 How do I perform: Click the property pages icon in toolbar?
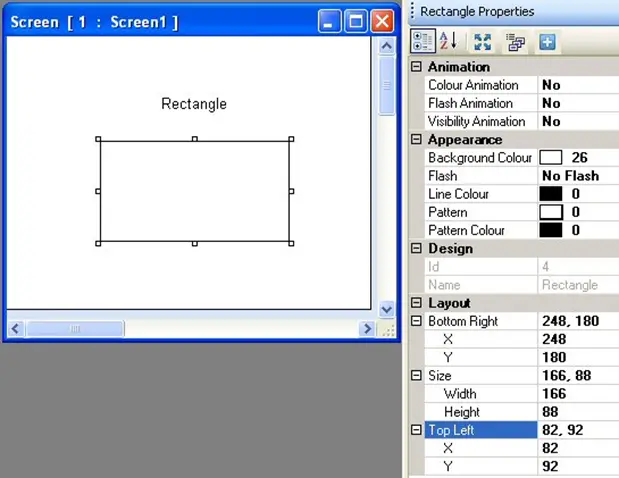(515, 42)
